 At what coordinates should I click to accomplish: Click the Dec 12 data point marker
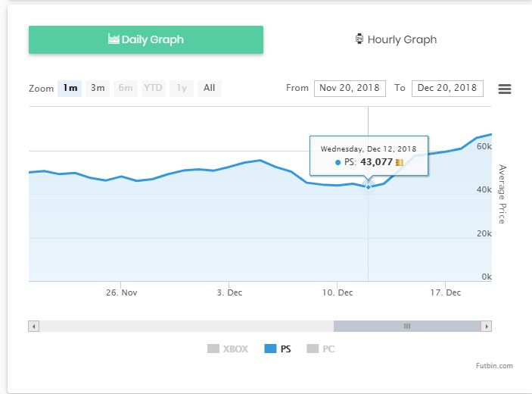tap(369, 186)
